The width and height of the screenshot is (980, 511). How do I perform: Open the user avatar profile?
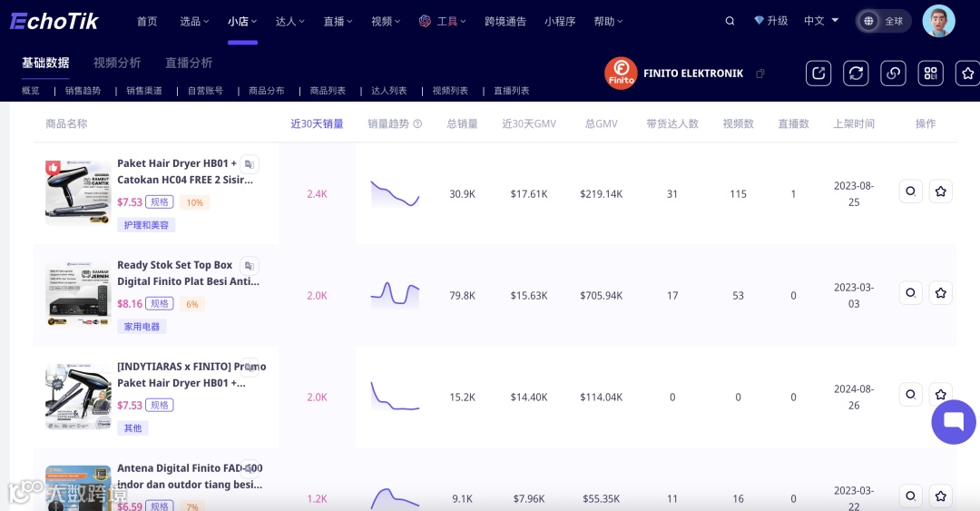[939, 21]
